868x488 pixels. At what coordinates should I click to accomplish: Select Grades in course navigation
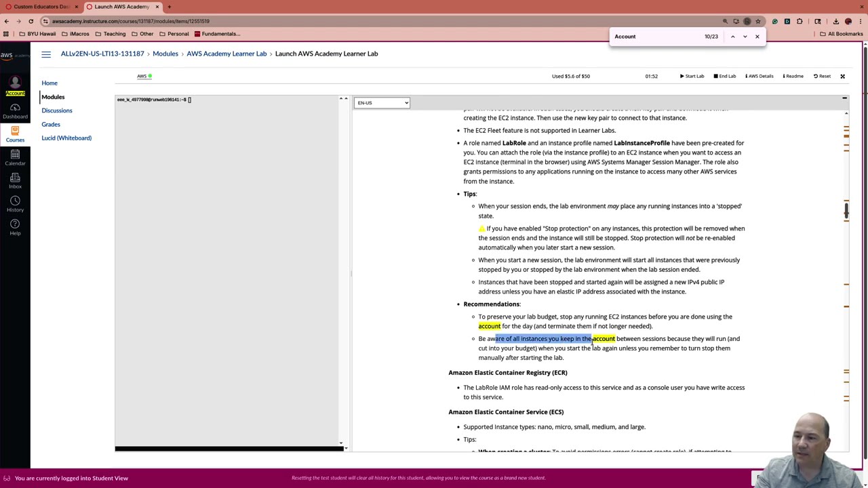point(51,125)
